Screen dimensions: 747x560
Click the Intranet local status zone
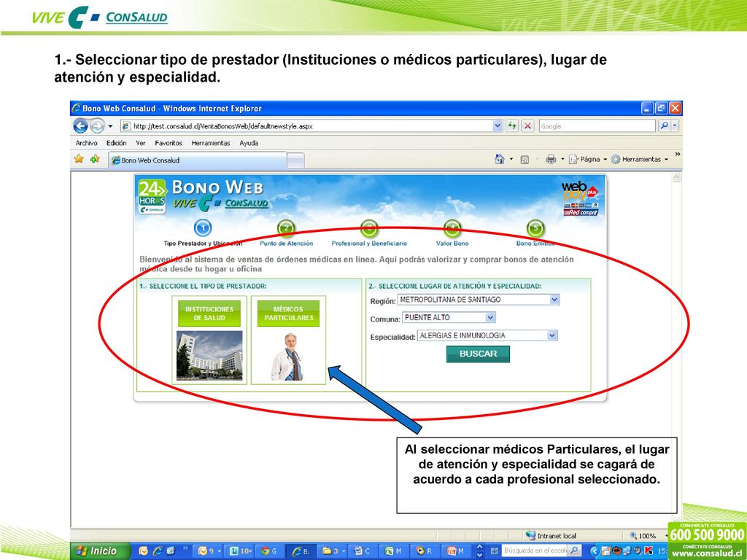[551, 536]
